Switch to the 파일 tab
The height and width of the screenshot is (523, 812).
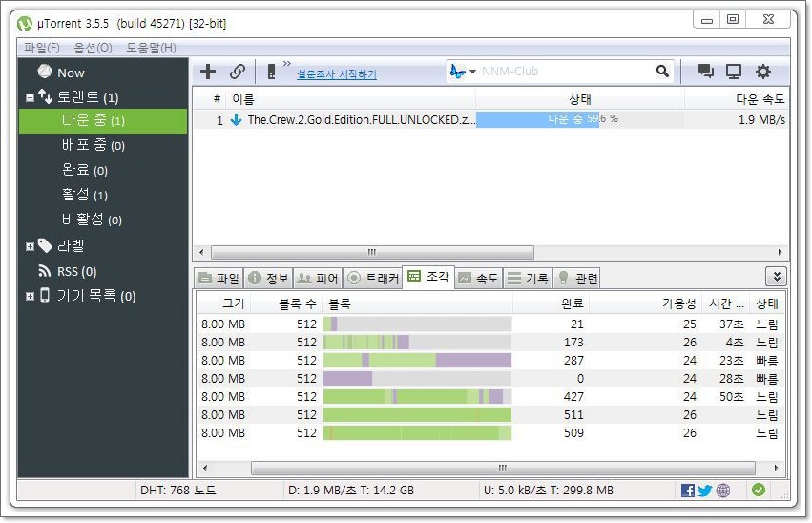point(219,279)
